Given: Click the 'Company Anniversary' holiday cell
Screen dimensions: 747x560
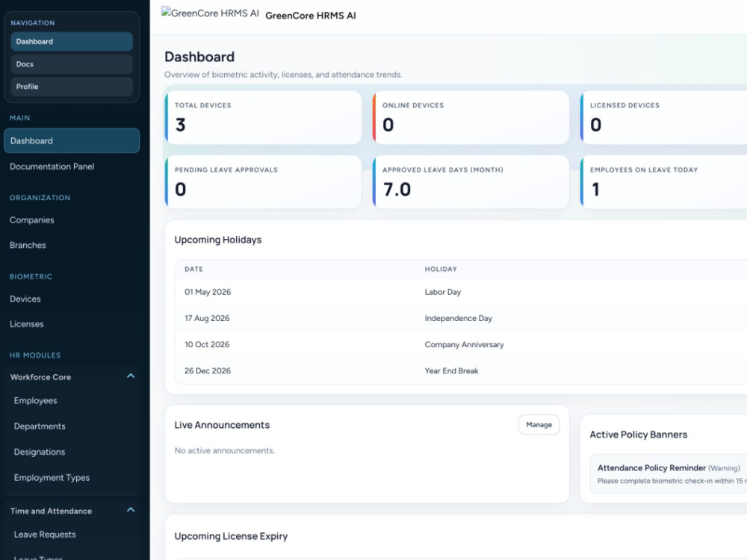Looking at the screenshot, I should click(464, 344).
